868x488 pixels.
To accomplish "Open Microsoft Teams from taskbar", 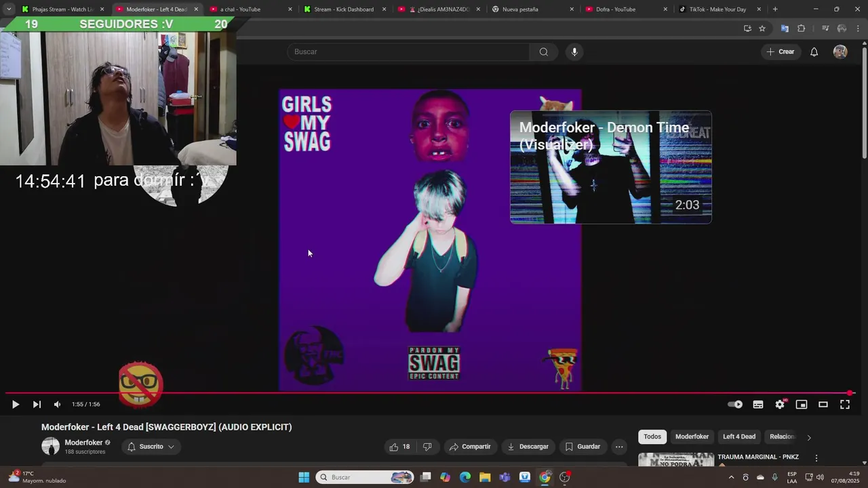I will pyautogui.click(x=505, y=477).
